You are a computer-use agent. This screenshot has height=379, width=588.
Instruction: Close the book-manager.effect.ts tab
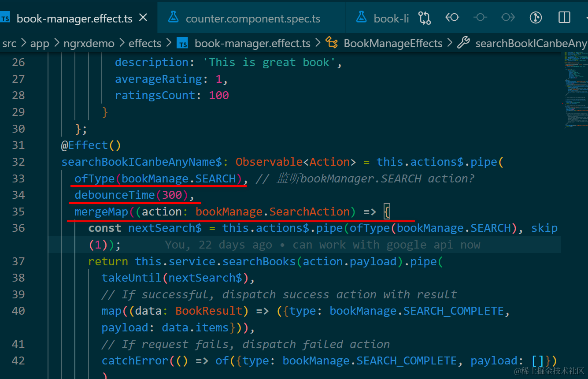click(143, 18)
